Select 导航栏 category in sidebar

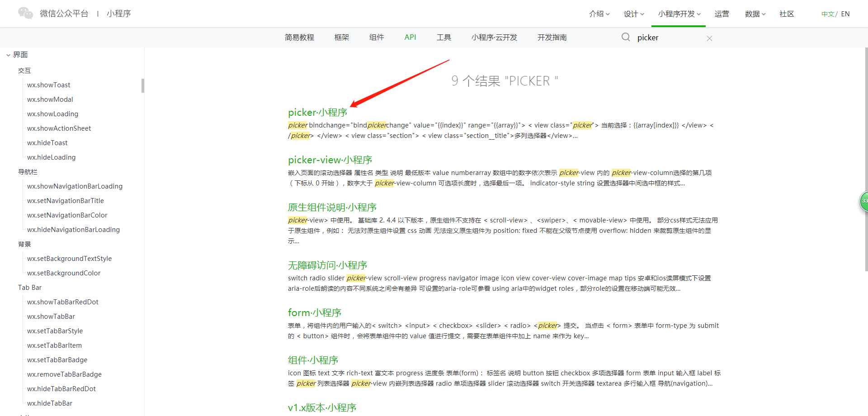[28, 172]
